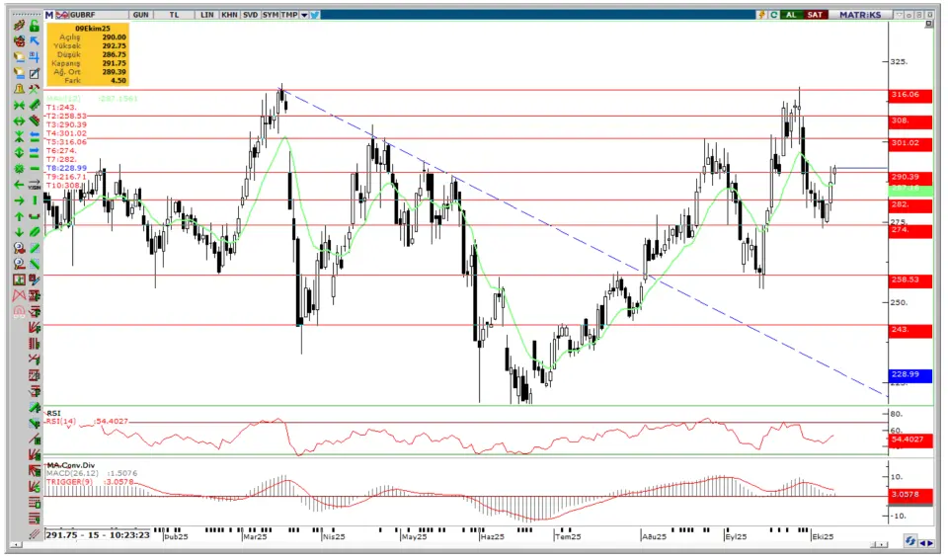Open the dropdown arrow after TMP
The width and height of the screenshot is (948, 560).
[304, 15]
